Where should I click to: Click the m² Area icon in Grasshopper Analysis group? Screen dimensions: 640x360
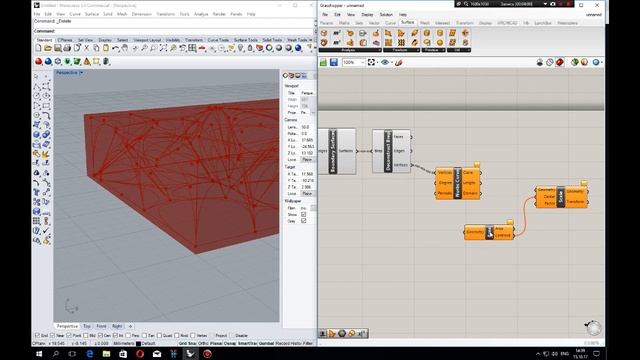[x=337, y=33]
